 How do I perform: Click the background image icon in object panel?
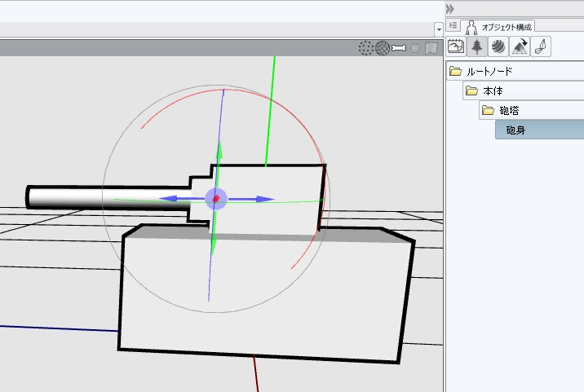[456, 46]
